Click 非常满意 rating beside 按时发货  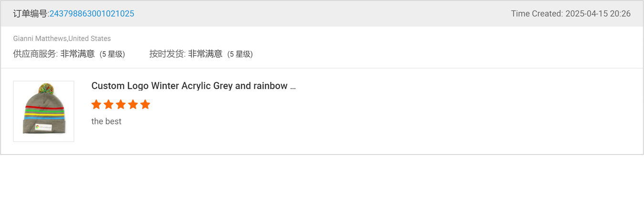(x=205, y=54)
